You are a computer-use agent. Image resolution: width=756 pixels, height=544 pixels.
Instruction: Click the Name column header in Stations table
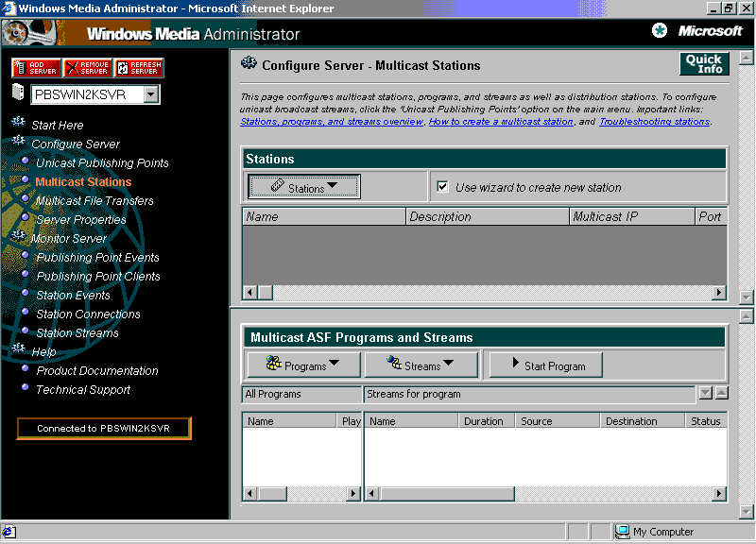(324, 217)
